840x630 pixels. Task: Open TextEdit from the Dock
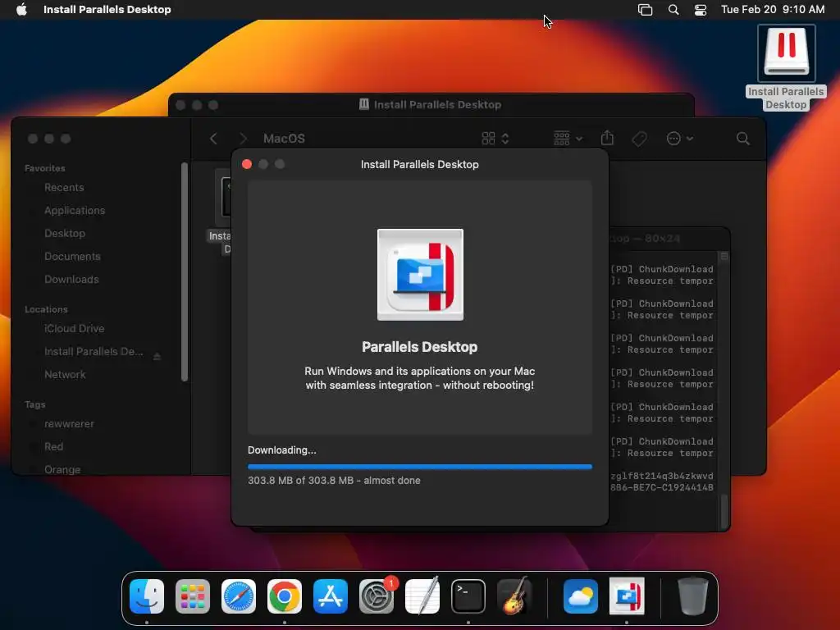[x=422, y=596]
